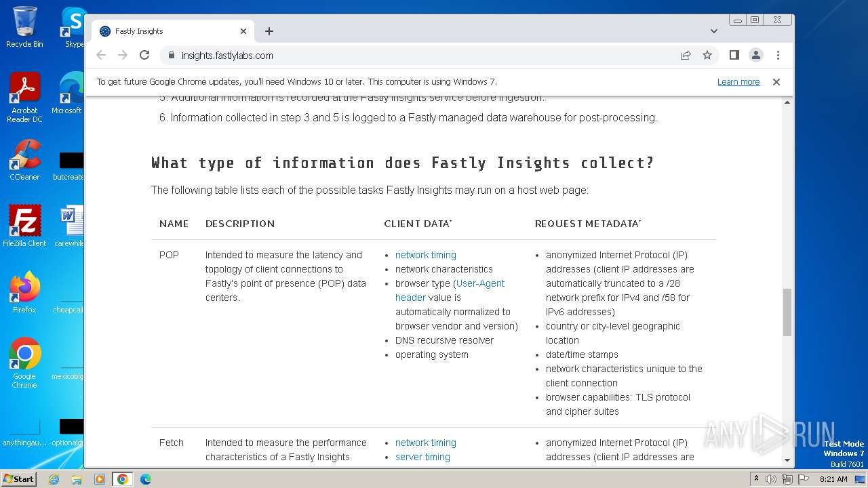Share this page via share icon

point(686,56)
